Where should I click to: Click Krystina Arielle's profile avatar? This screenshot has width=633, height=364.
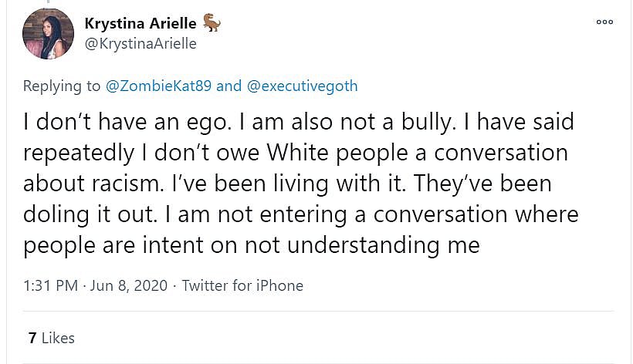click(x=48, y=34)
